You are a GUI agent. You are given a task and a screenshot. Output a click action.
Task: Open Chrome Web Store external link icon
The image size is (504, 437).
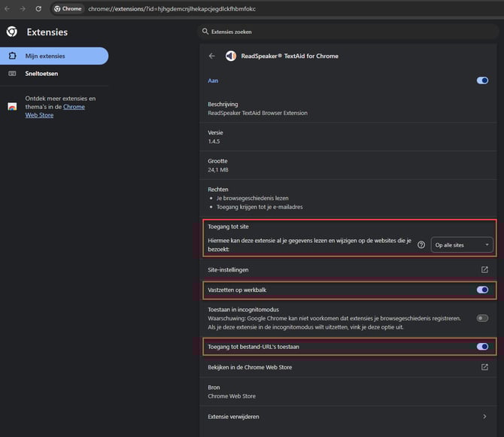click(484, 367)
